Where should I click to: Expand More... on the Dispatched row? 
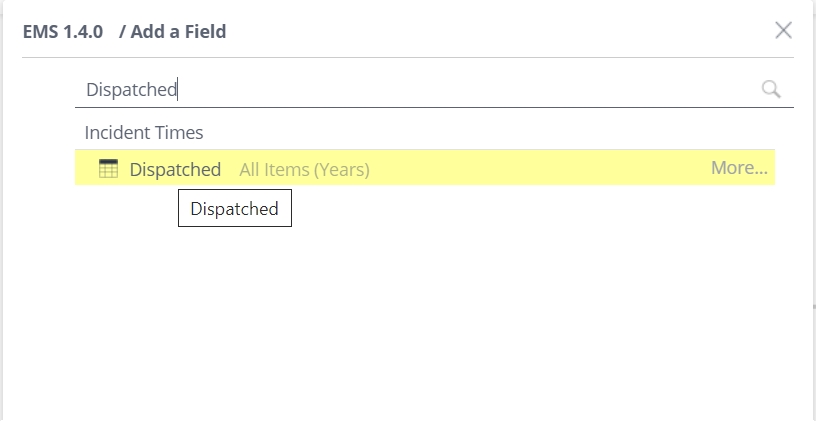click(739, 168)
